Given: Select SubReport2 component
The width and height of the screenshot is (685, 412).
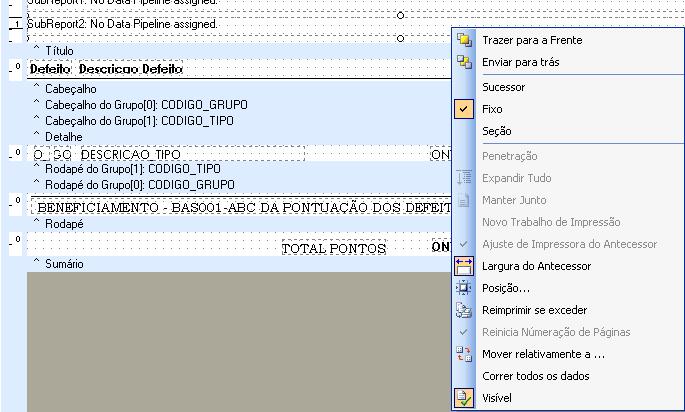Looking at the screenshot, I should tap(120, 23).
